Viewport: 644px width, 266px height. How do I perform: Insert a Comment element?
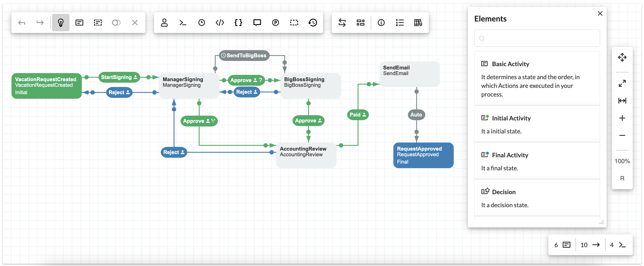coord(257,23)
